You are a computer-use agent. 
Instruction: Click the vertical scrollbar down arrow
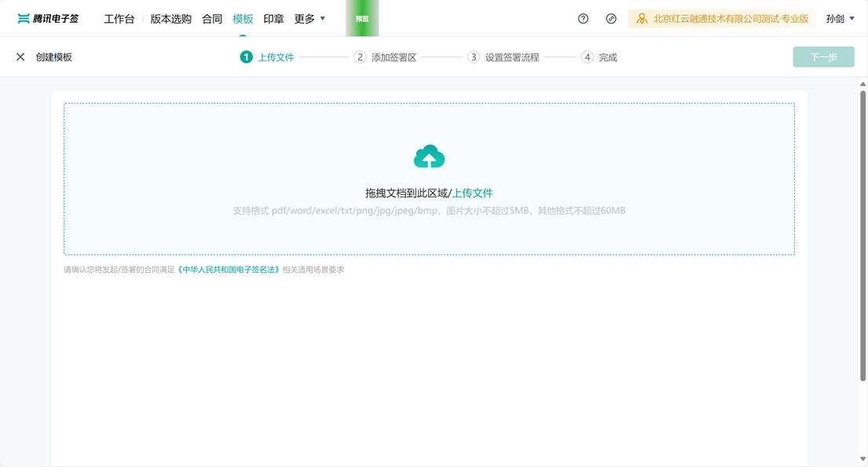(863, 459)
